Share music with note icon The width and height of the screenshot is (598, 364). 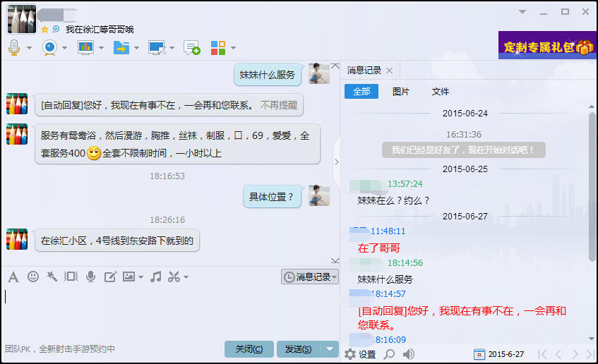click(155, 277)
